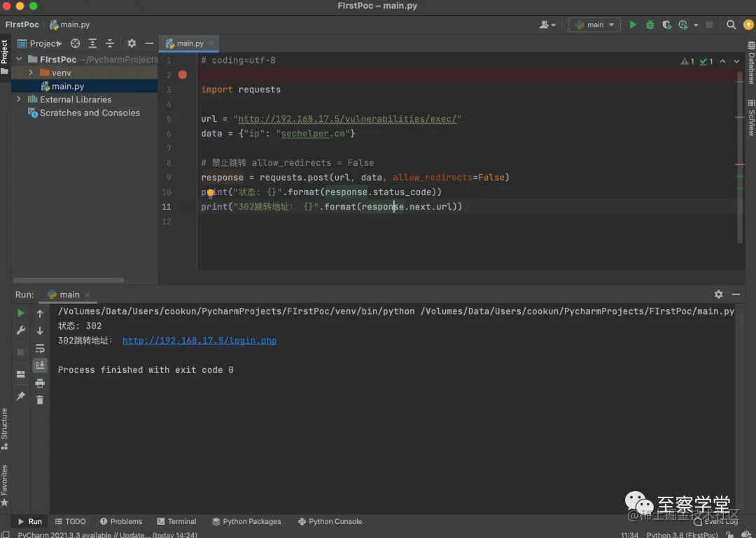Open the Terminal tool window
Viewport: 756px width, 538px height.
[176, 521]
